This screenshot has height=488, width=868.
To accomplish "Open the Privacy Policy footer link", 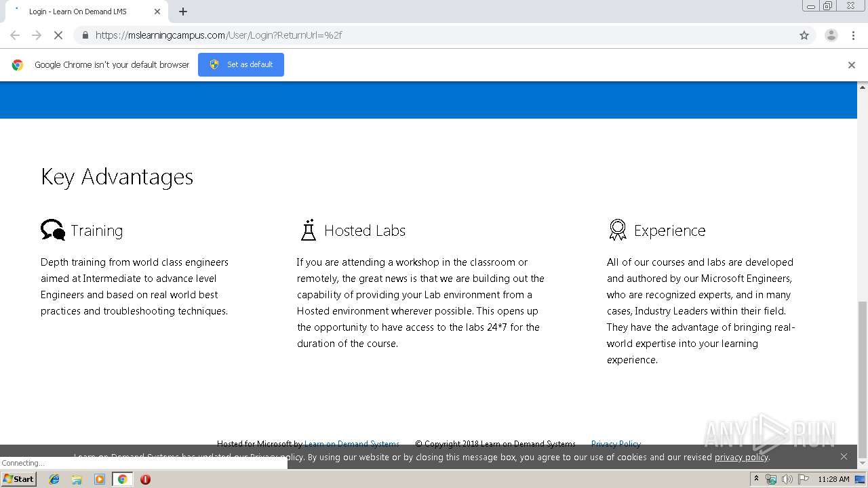I will pos(616,444).
